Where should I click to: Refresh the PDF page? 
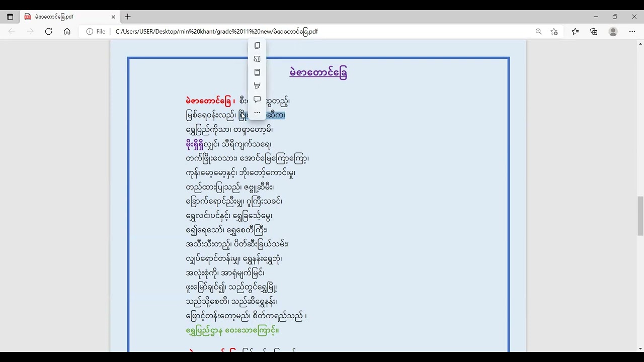point(48,31)
